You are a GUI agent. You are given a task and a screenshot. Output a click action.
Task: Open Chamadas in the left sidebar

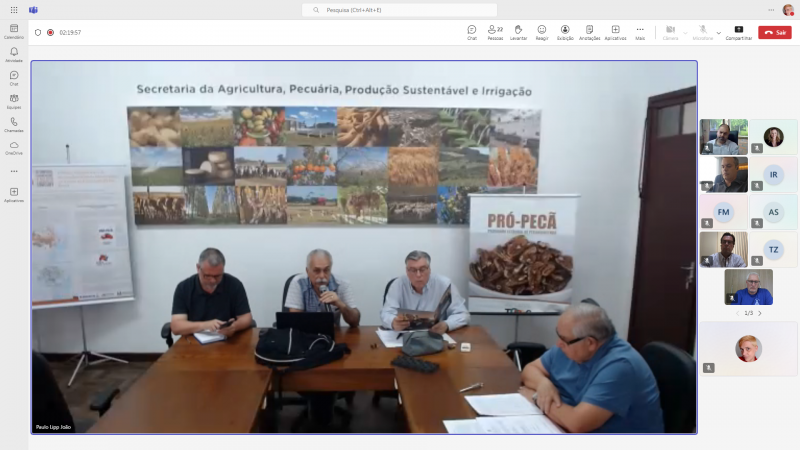click(x=14, y=124)
